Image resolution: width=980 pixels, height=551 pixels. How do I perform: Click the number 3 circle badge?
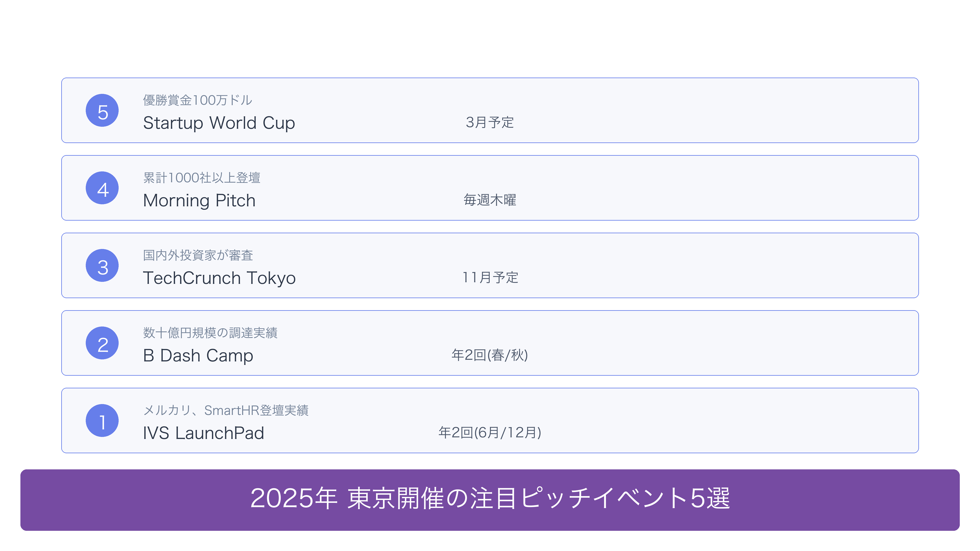pos(102,266)
